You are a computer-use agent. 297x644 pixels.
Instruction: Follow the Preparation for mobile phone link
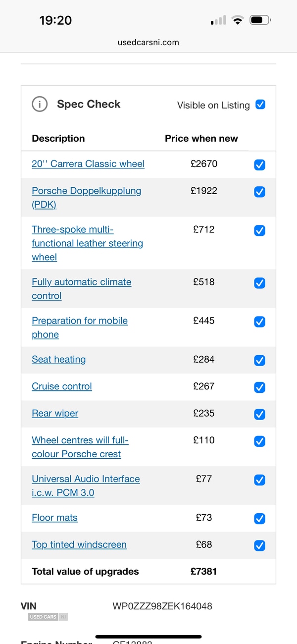(80, 327)
